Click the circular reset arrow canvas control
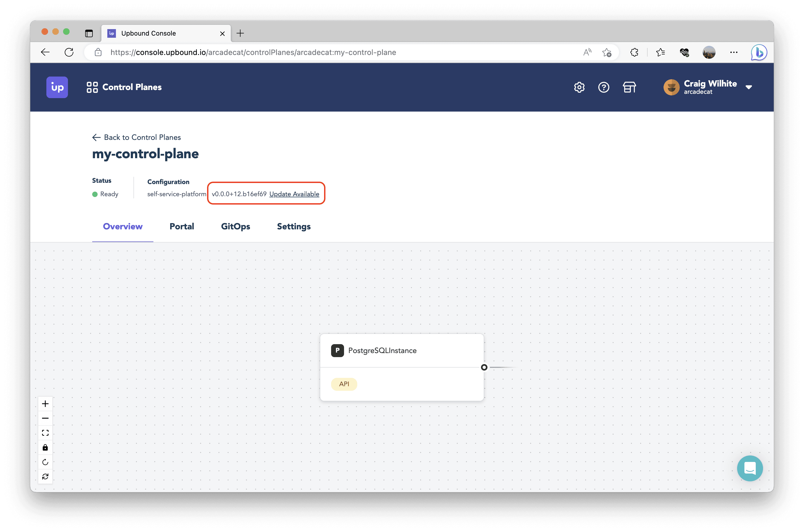 [45, 462]
